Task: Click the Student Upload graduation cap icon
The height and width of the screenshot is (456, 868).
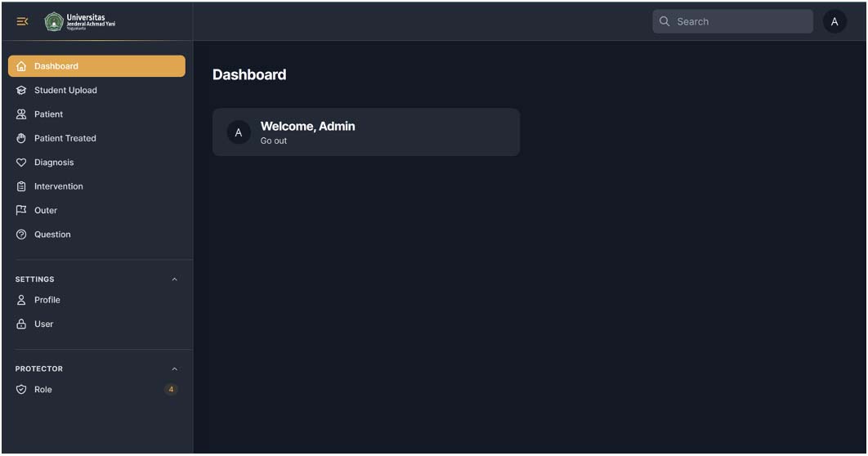Action: tap(21, 91)
